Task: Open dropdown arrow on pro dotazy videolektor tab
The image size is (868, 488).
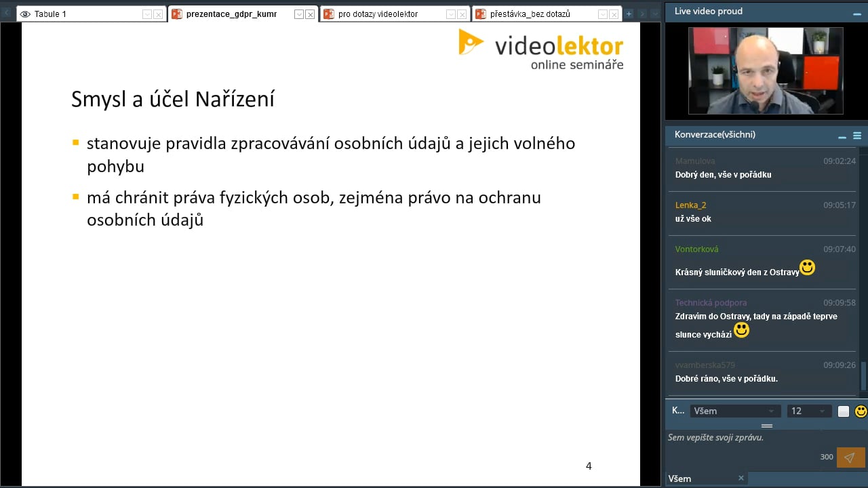Action: click(x=451, y=14)
